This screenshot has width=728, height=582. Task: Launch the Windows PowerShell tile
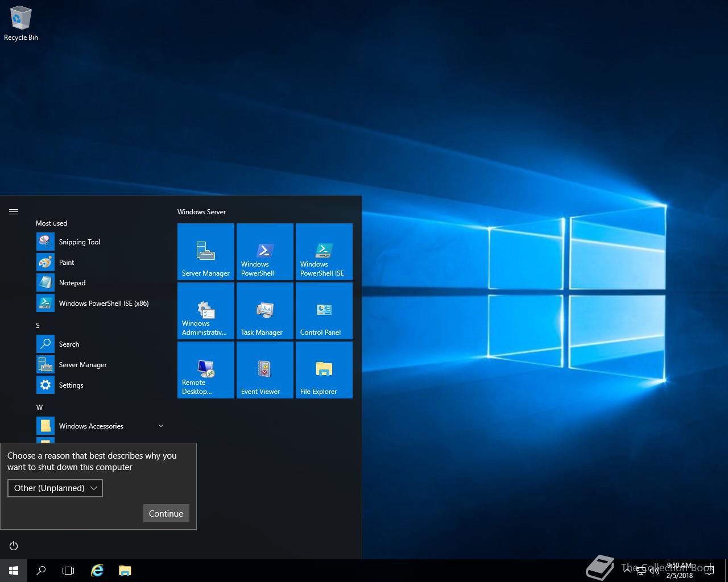tap(265, 252)
